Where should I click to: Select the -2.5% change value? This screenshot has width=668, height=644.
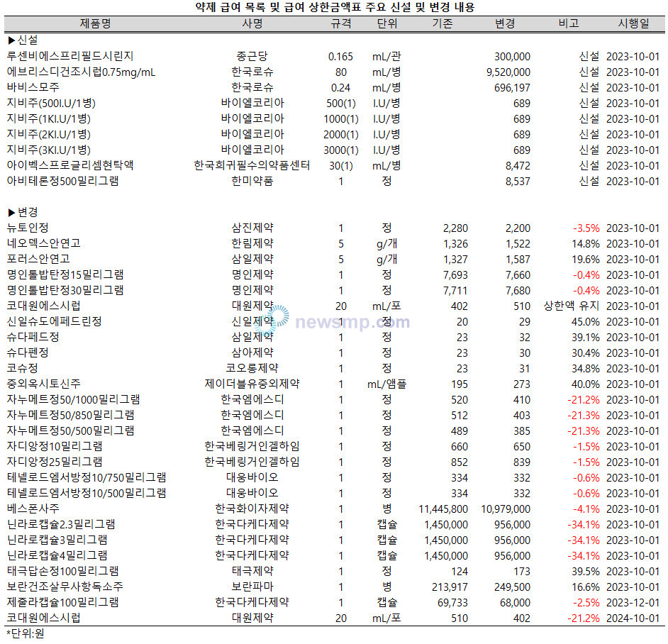click(x=586, y=603)
